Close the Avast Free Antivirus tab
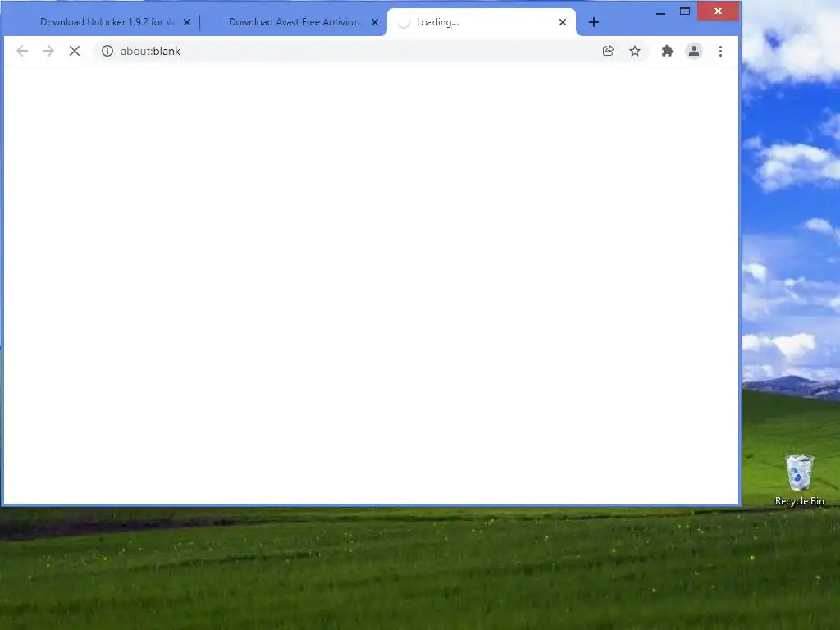The width and height of the screenshot is (840, 630). [x=375, y=22]
